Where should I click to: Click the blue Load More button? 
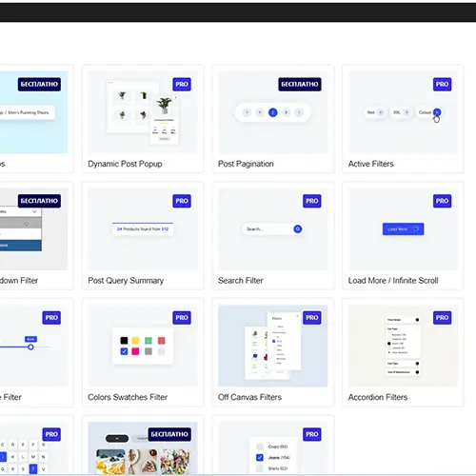pos(403,228)
